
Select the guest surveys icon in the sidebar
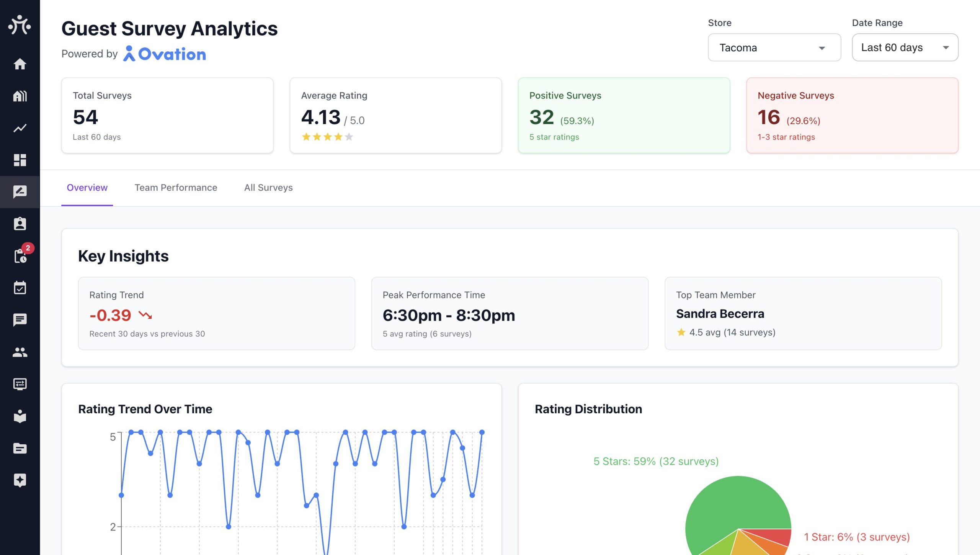(20, 192)
